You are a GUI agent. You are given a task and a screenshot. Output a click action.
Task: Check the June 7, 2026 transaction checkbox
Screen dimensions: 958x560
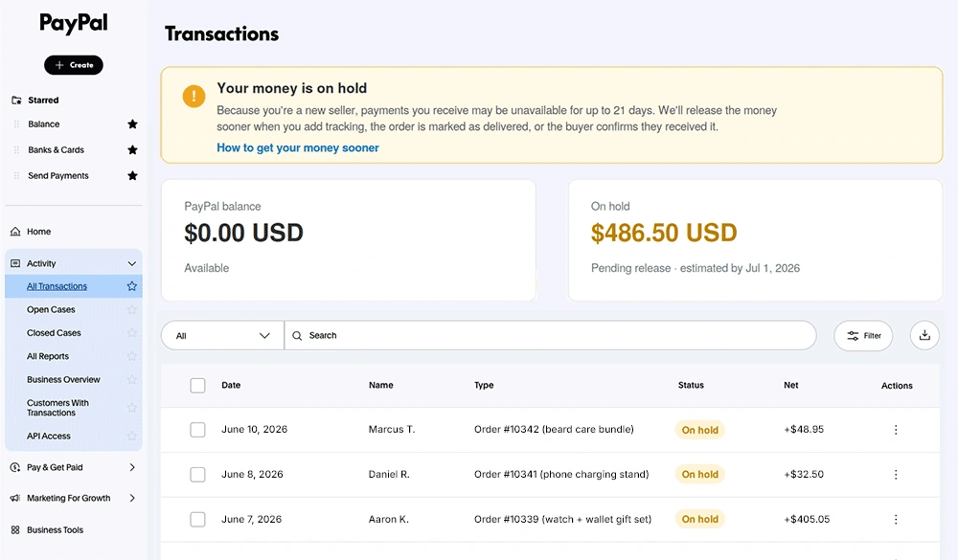click(x=197, y=519)
